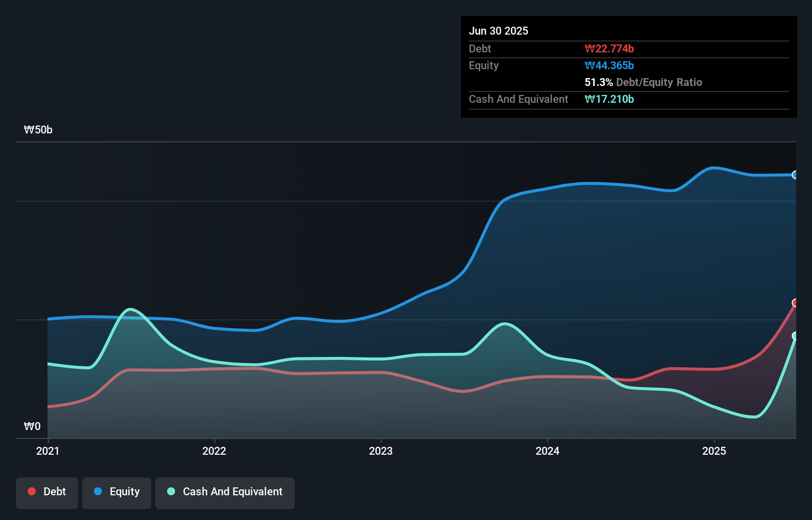Toggle the Cash And Equivalent series visibility
The image size is (812, 520).
tap(225, 492)
